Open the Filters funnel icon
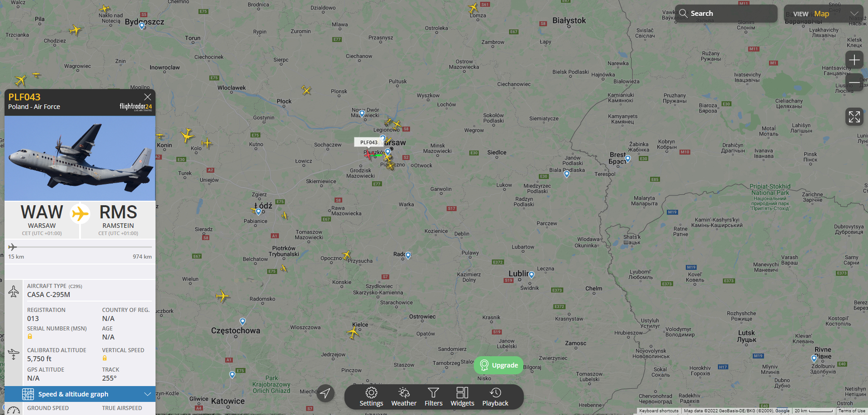Viewport: 868px width, 415px height. coord(434,397)
